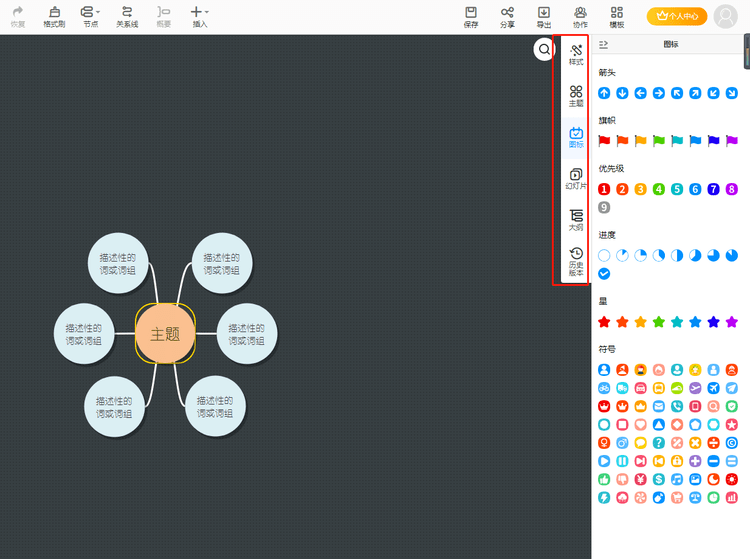Insert the bicycle symbol icon
Image resolution: width=750 pixels, height=559 pixels.
604,388
